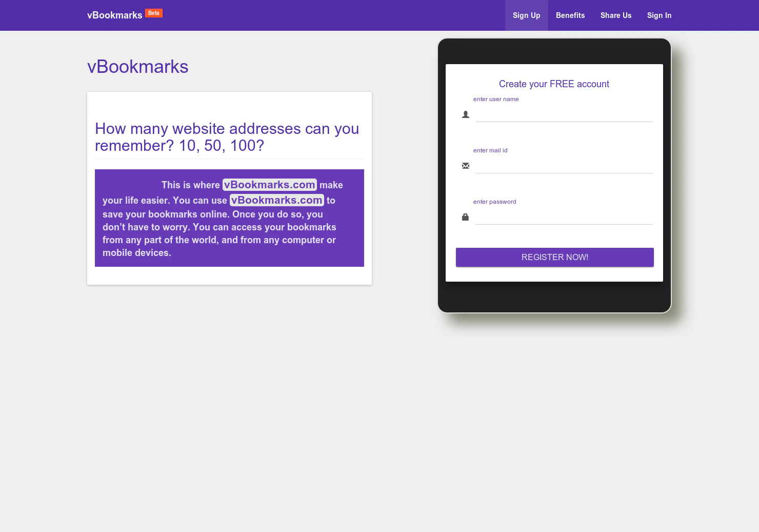Click the vBookmarks page title heading
759x532 pixels.
tap(137, 66)
